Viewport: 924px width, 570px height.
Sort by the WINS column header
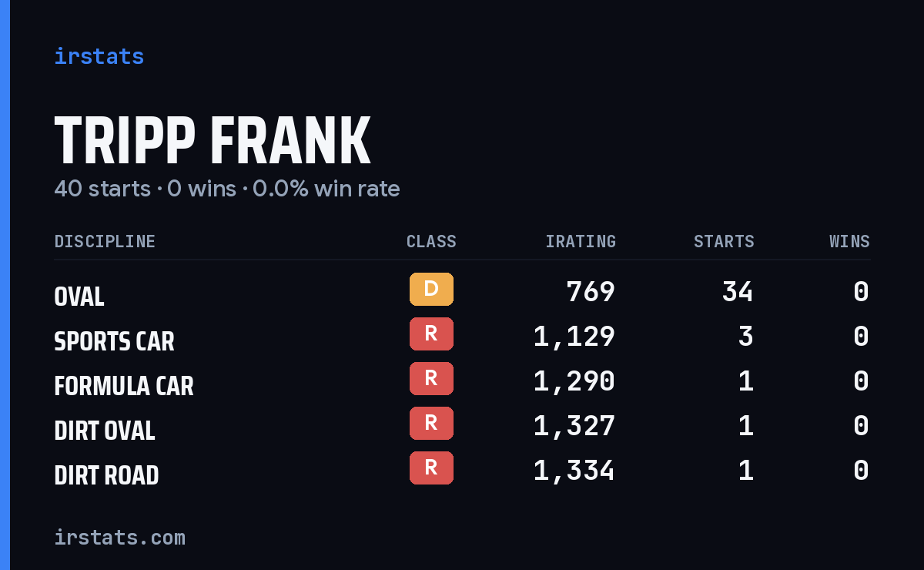849,242
